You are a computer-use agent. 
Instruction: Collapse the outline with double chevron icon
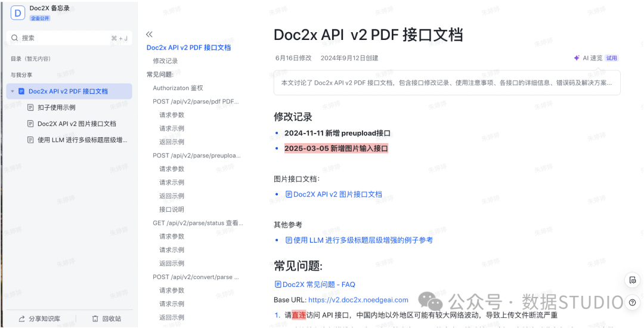[x=150, y=35]
